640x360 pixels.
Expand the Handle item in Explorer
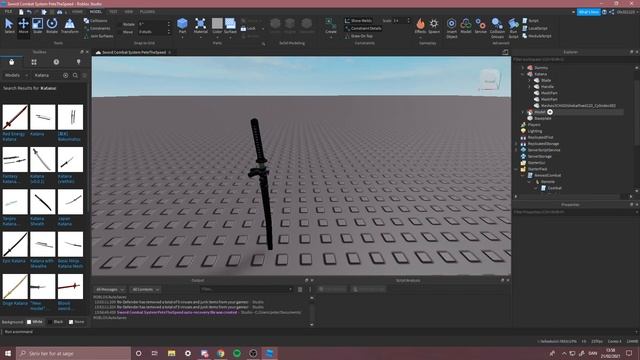click(x=529, y=87)
